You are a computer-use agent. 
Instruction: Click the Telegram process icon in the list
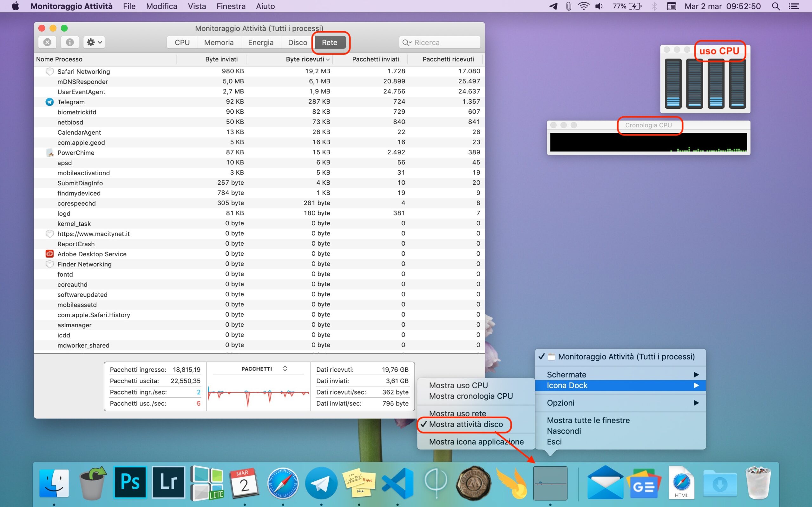[50, 102]
